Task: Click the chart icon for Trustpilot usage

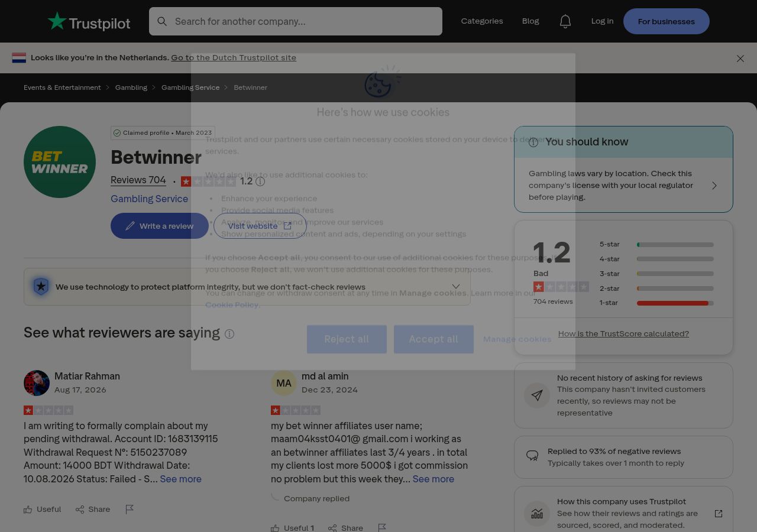Action: click(537, 513)
